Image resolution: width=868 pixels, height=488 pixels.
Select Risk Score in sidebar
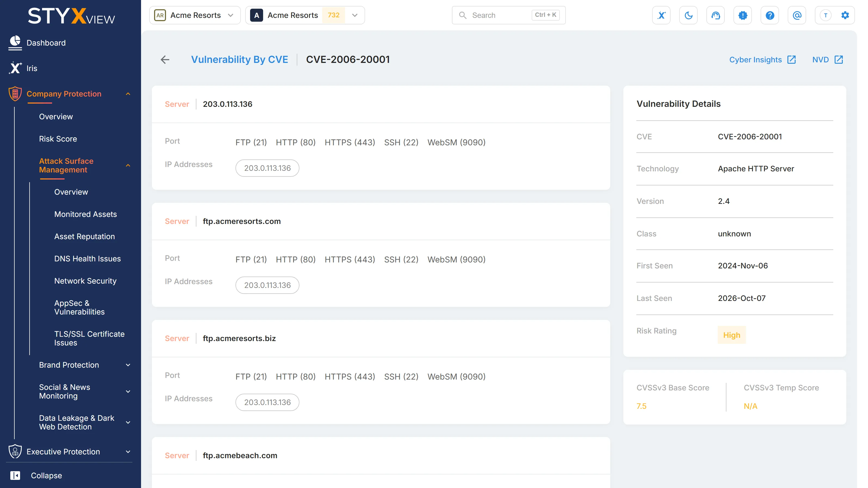pos(58,139)
